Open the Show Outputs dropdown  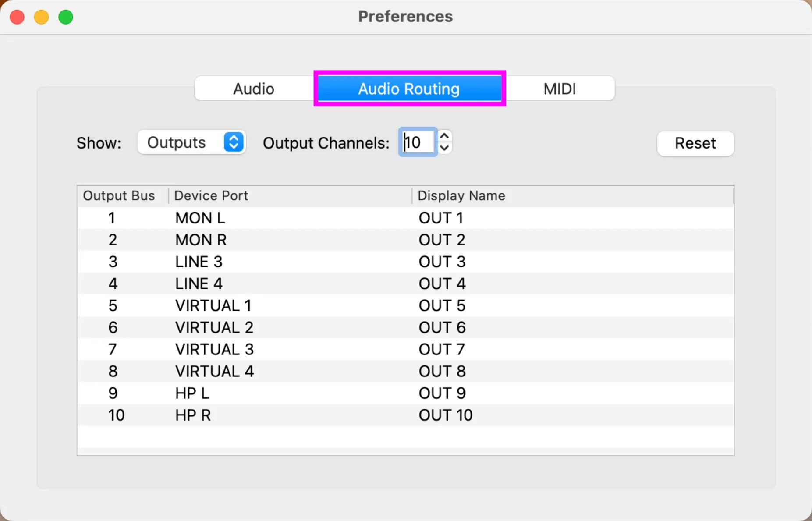click(191, 142)
